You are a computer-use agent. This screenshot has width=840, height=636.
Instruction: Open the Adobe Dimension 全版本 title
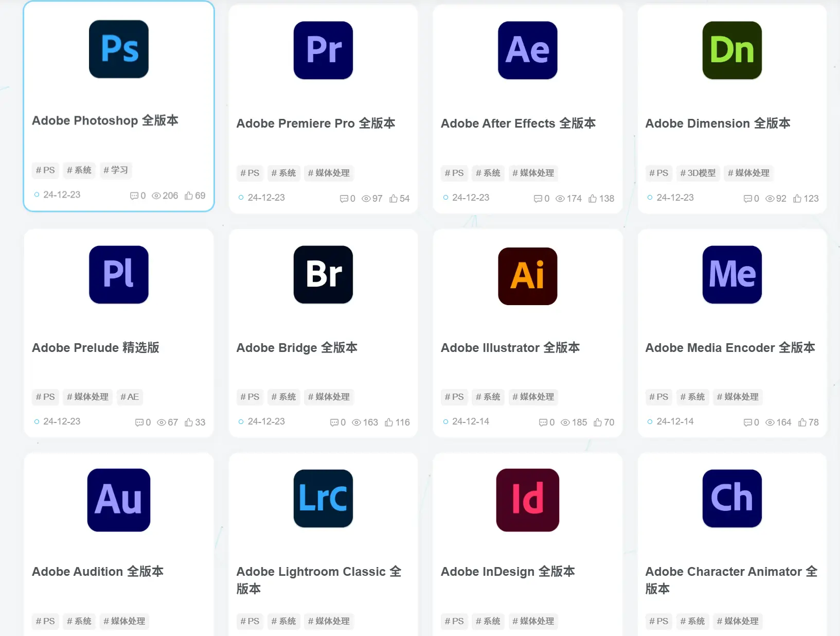tap(718, 123)
